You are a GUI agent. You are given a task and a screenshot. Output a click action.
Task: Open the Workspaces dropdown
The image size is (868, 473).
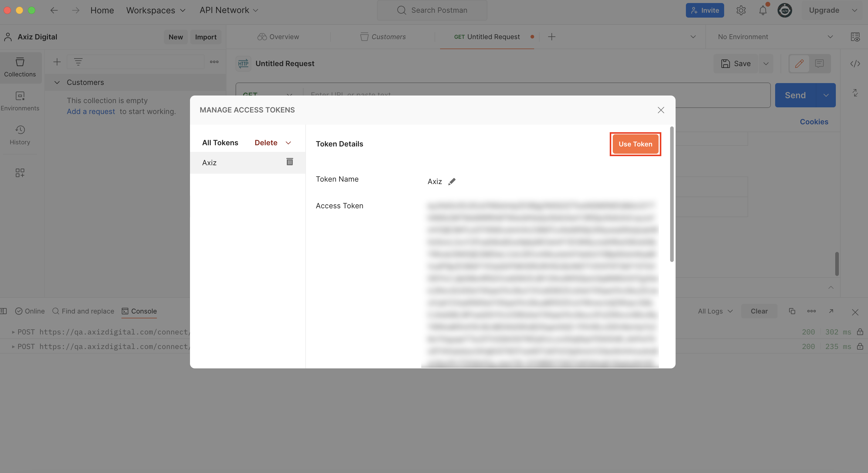(x=156, y=10)
